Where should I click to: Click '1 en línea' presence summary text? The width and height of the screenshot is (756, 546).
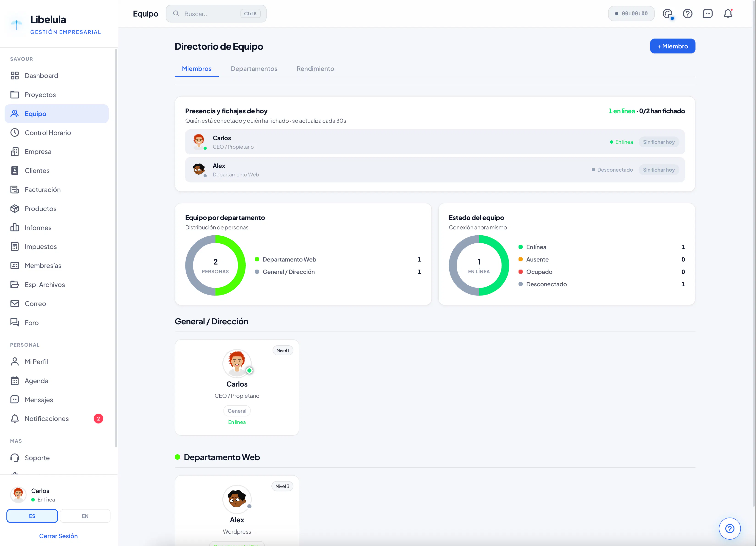point(622,111)
